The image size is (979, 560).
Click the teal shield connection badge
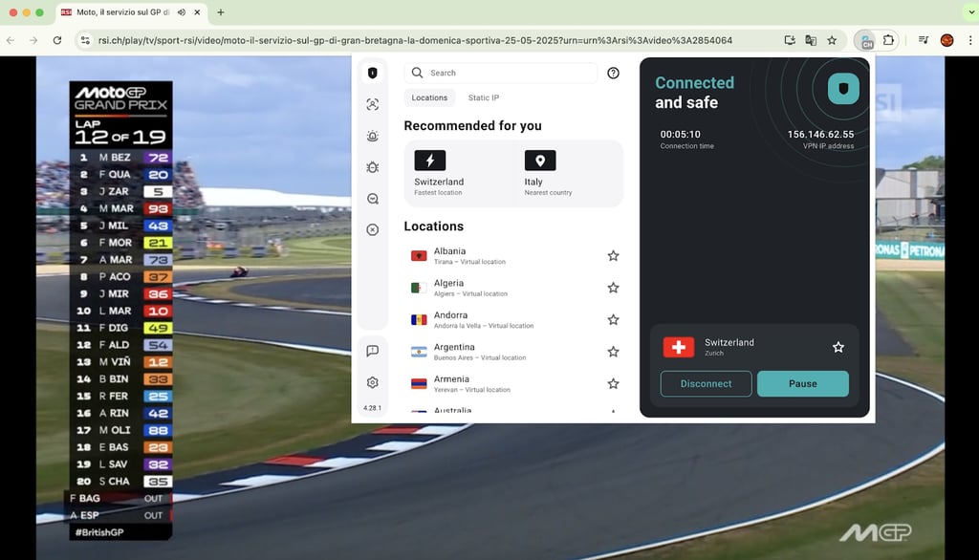[x=843, y=89]
